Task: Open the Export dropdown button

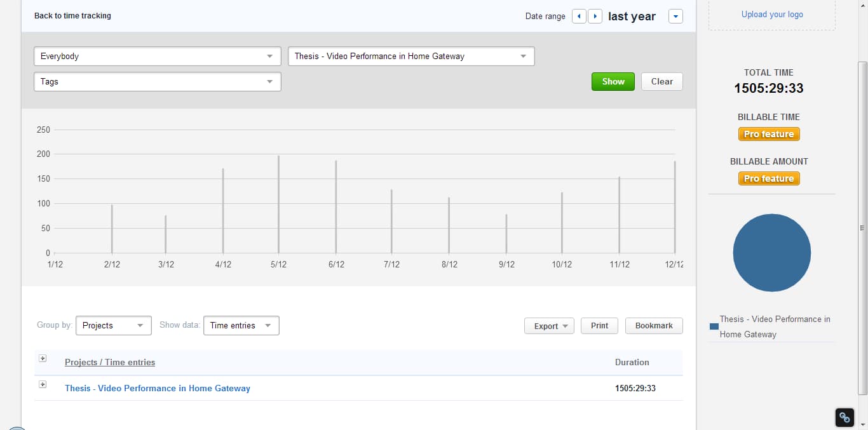Action: (549, 326)
